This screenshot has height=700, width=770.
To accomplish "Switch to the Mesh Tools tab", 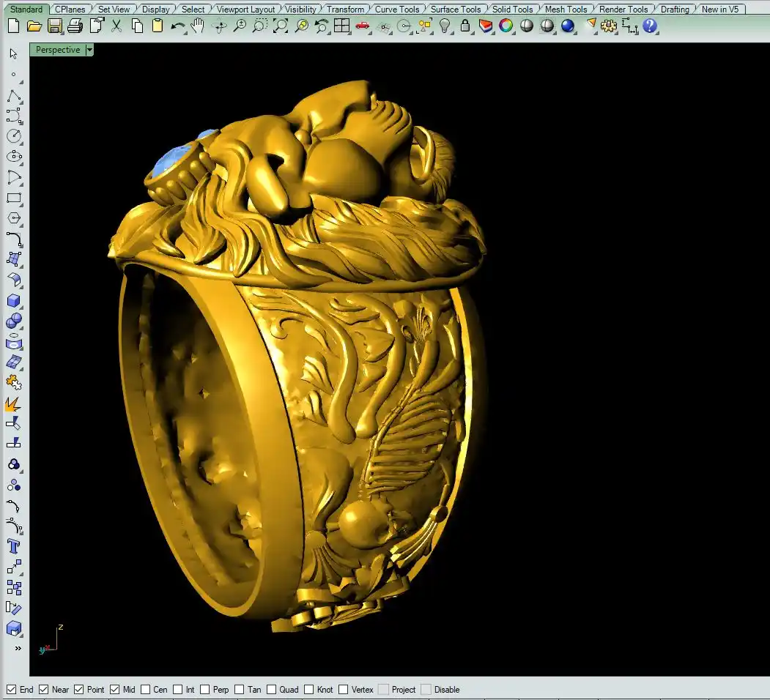I will pyautogui.click(x=566, y=10).
